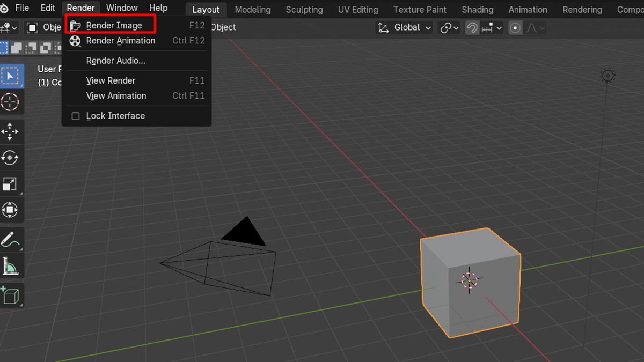Open proportional editing falloff dropdown
The height and width of the screenshot is (362, 644).
click(x=535, y=28)
